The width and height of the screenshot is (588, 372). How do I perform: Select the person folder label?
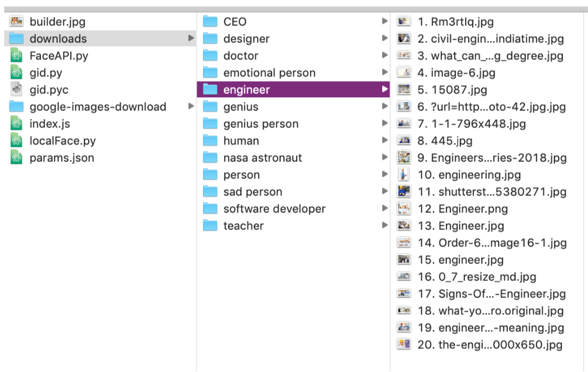coord(241,175)
